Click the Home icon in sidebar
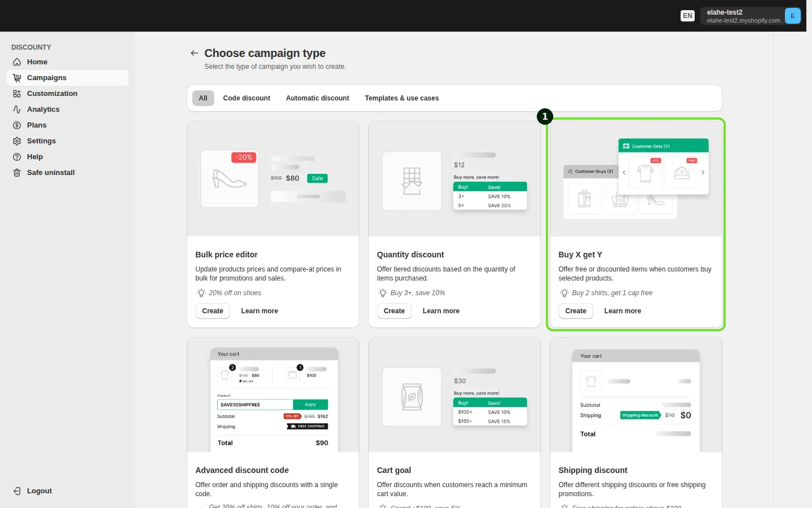 pos(17,62)
